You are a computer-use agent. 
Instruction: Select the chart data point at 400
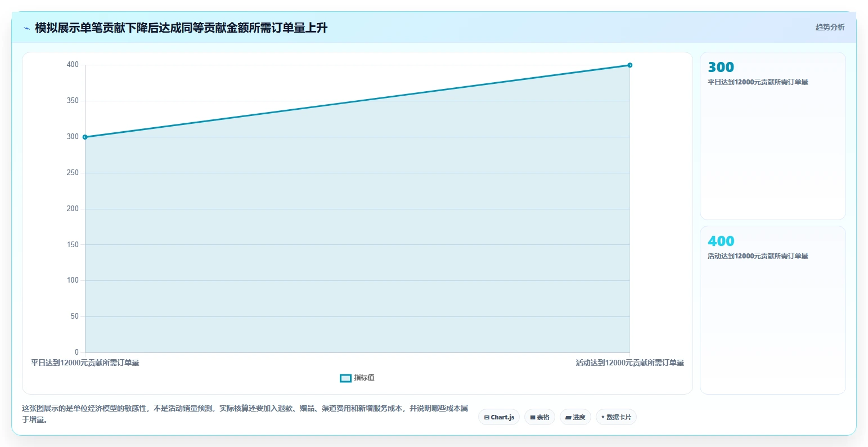[x=629, y=65]
